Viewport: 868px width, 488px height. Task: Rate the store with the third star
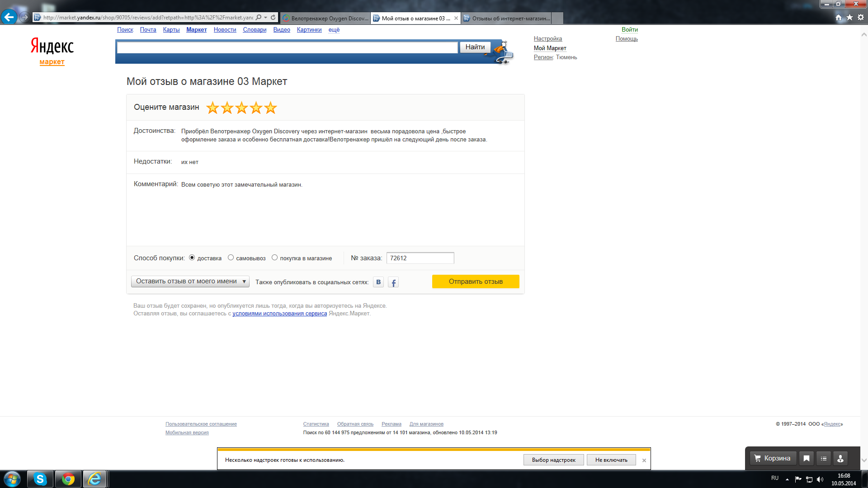[241, 108]
